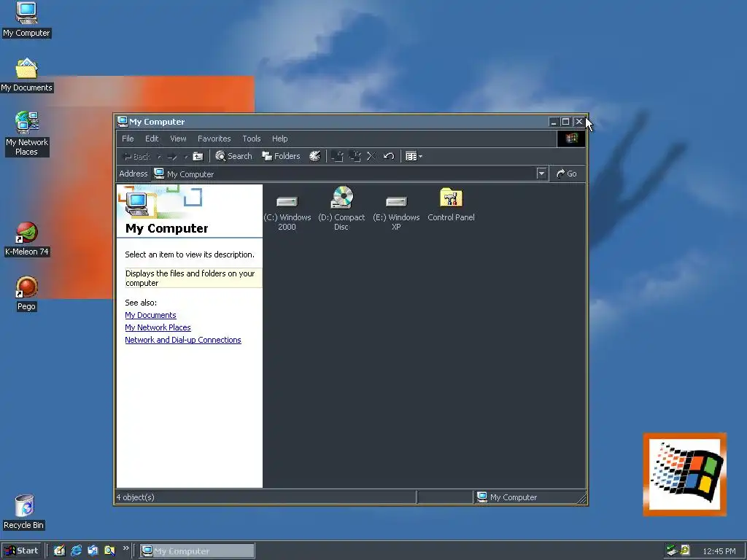Click the window resize grip corner
Image resolution: width=747 pixels, height=560 pixels.
pos(581,499)
